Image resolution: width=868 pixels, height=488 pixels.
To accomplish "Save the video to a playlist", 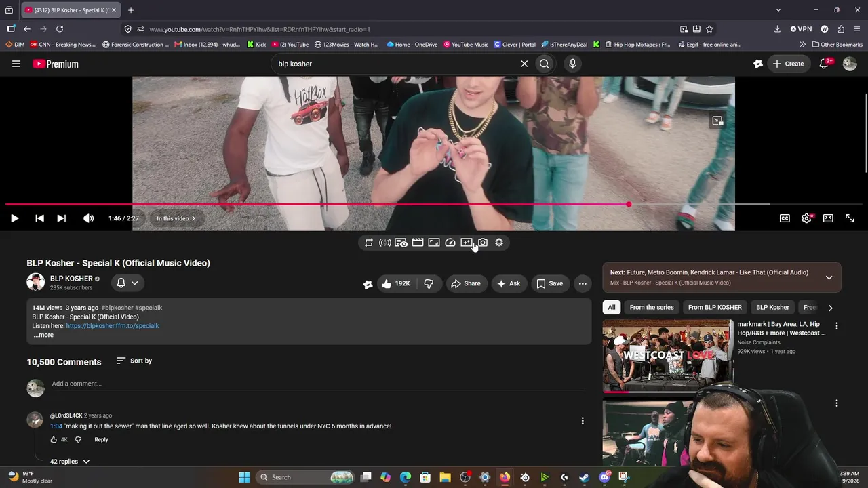I will pos(550,283).
